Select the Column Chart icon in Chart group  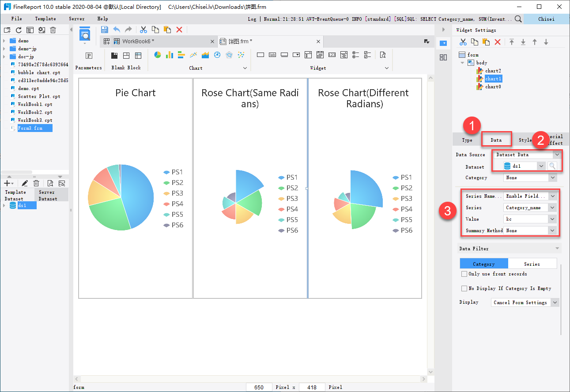[x=169, y=55]
